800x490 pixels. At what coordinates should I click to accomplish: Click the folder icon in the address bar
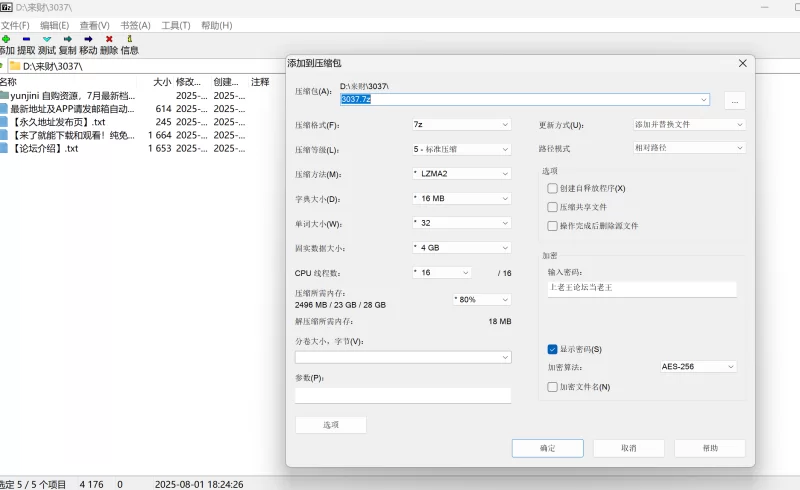point(15,66)
